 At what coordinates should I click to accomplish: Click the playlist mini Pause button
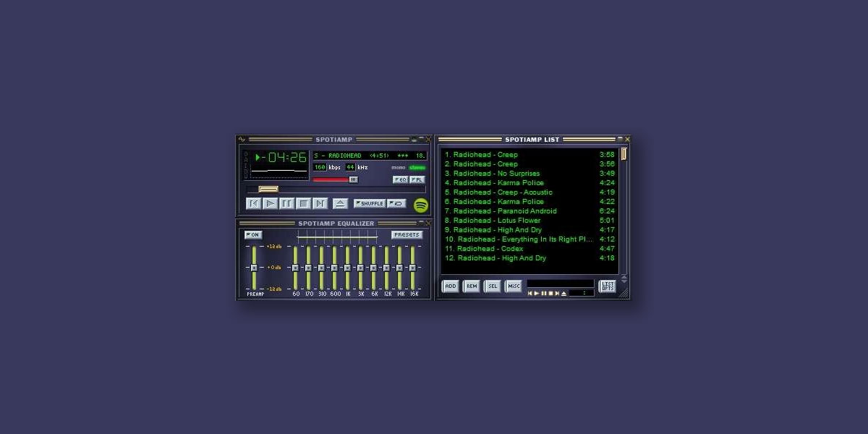point(544,293)
